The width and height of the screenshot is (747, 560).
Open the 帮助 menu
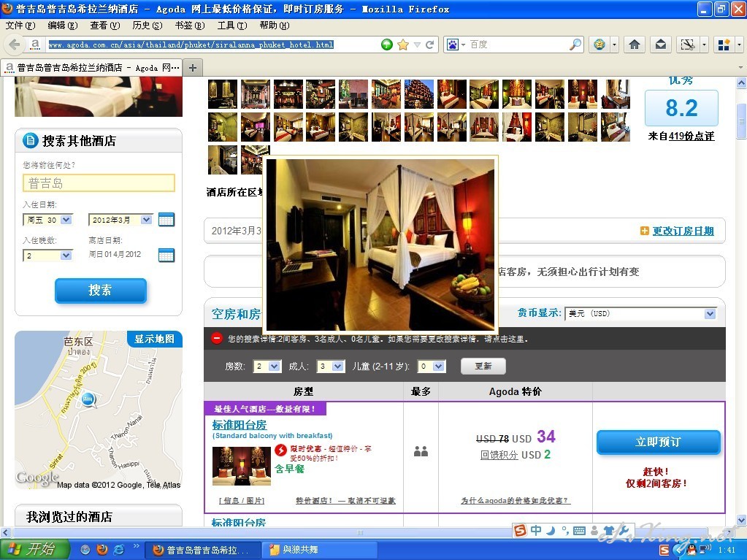point(275,26)
